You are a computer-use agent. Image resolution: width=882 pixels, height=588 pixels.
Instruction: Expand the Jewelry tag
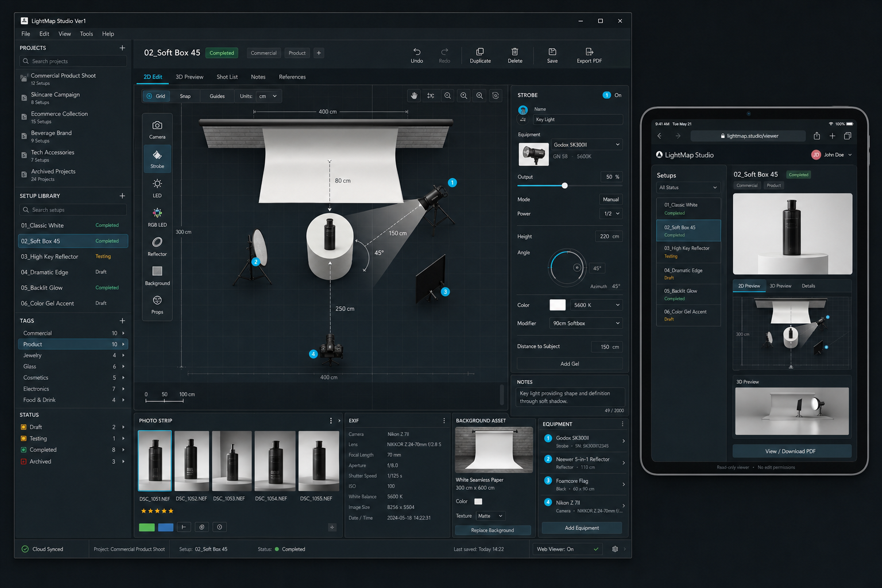click(x=123, y=355)
